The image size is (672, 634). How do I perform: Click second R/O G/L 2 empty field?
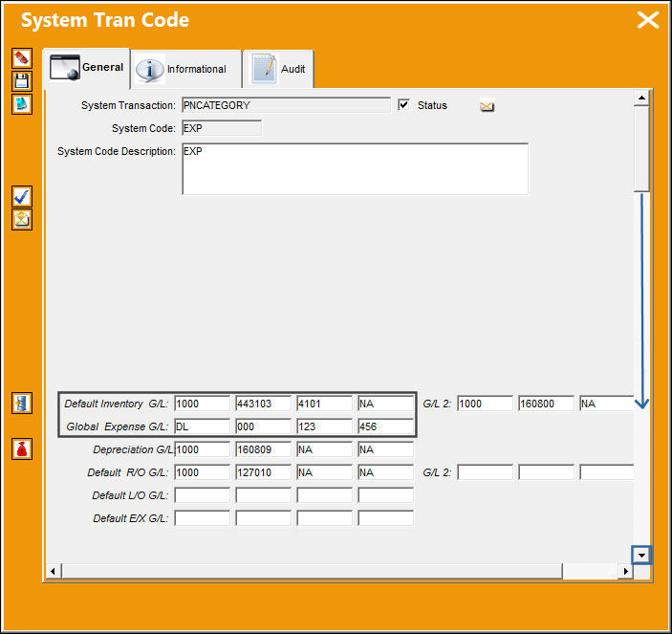(547, 472)
